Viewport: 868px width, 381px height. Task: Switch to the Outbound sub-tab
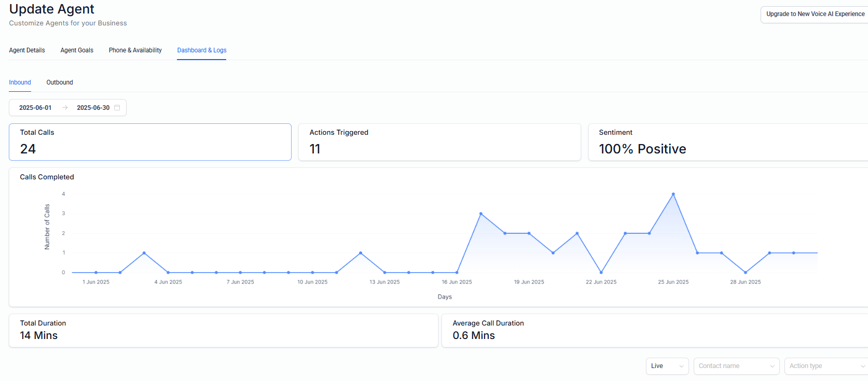[x=60, y=82]
